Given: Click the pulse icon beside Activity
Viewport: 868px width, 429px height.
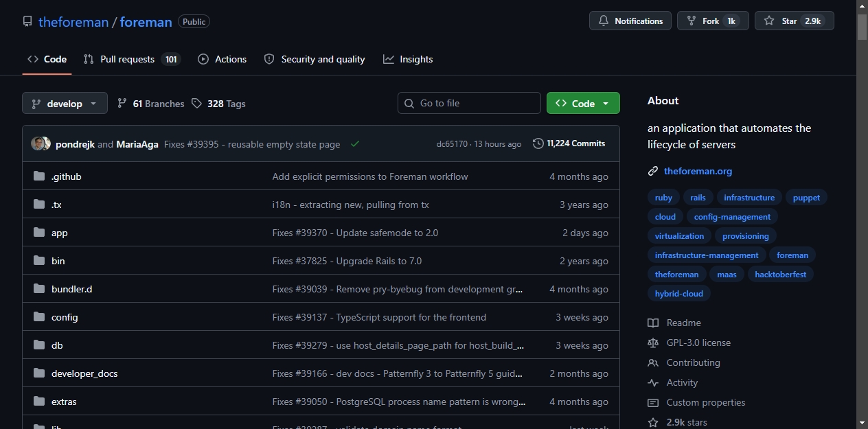Looking at the screenshot, I should tap(653, 382).
